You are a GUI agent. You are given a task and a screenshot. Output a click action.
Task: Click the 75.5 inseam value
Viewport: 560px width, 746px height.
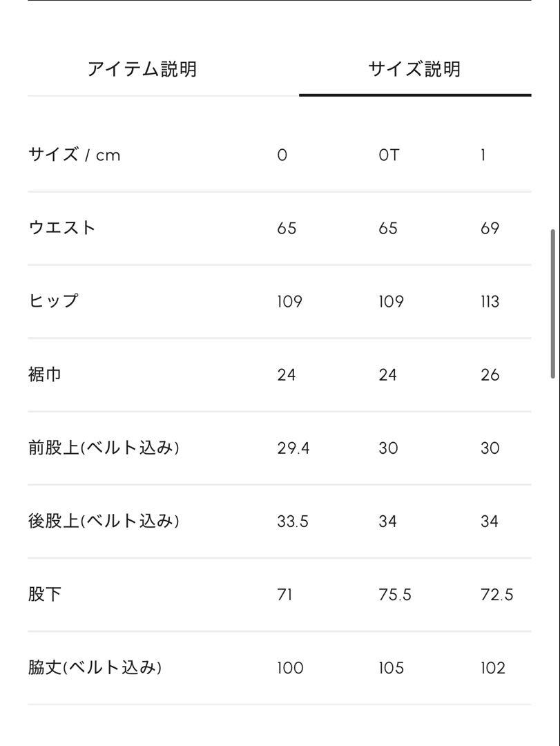tap(395, 595)
